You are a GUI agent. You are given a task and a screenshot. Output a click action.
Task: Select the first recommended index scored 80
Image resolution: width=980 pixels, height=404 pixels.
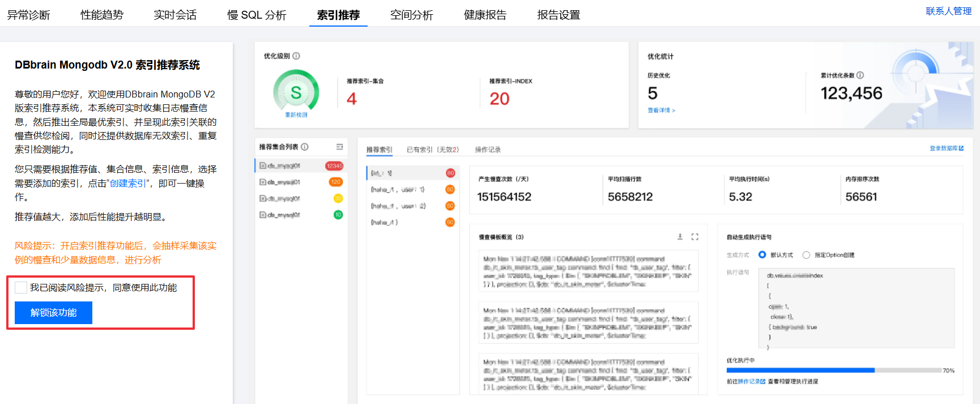[412, 173]
